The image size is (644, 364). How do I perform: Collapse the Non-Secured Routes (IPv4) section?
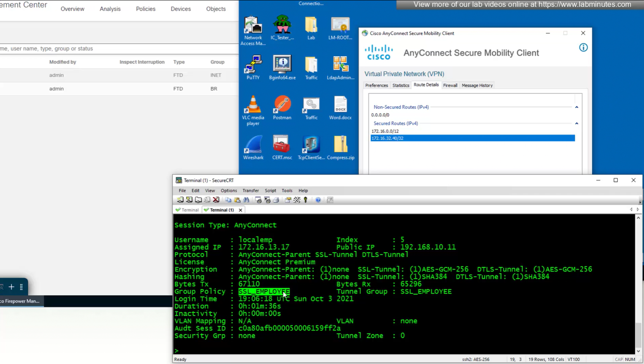[577, 107]
